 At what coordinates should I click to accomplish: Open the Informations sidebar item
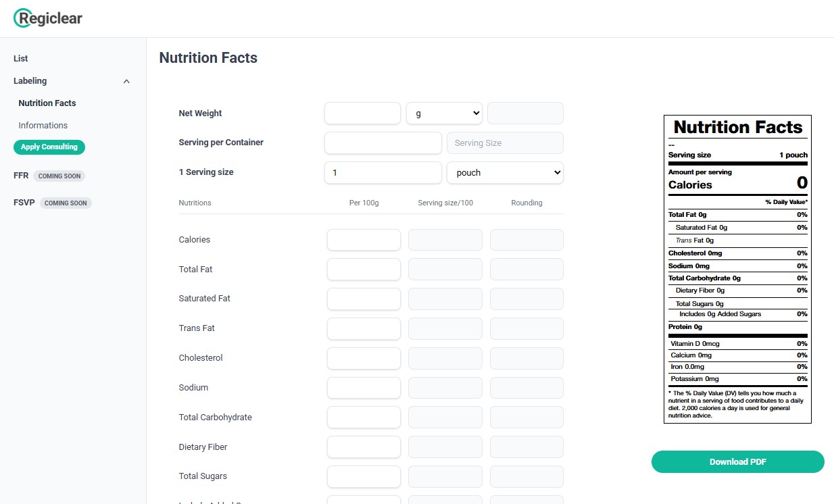[43, 126]
